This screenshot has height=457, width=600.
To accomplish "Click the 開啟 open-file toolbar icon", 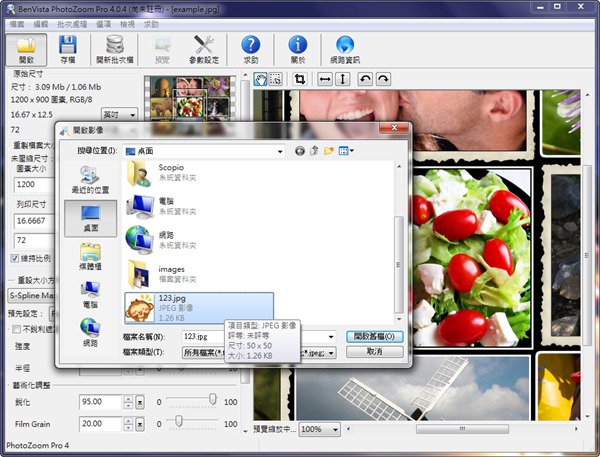I will tap(26, 50).
